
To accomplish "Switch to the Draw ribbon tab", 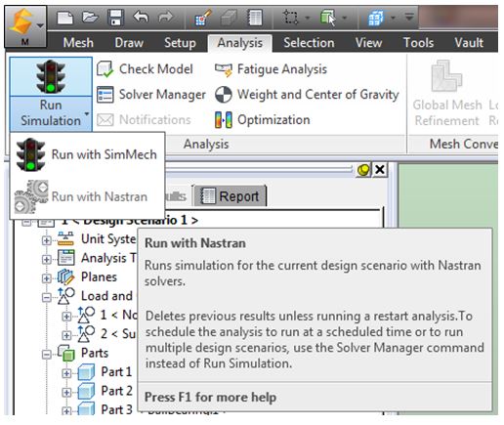I will tap(129, 43).
